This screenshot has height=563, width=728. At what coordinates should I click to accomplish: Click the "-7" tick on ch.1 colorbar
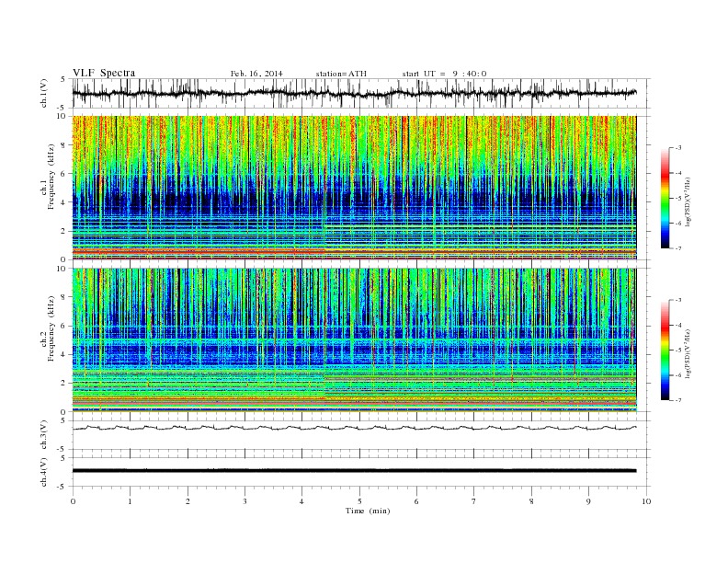pos(678,248)
